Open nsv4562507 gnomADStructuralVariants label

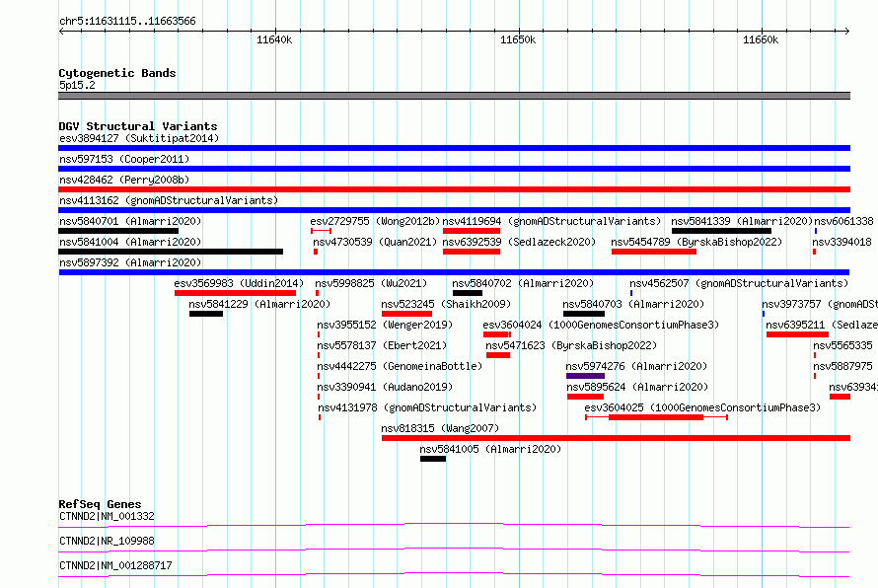click(x=739, y=283)
